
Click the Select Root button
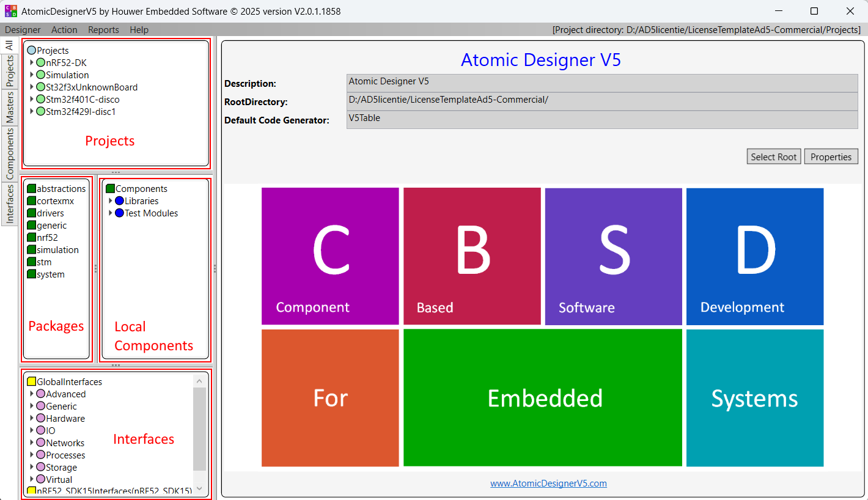coord(773,157)
